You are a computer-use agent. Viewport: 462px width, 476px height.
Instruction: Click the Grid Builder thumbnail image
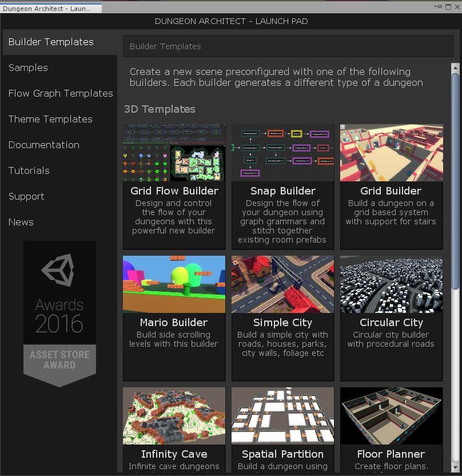pos(391,153)
